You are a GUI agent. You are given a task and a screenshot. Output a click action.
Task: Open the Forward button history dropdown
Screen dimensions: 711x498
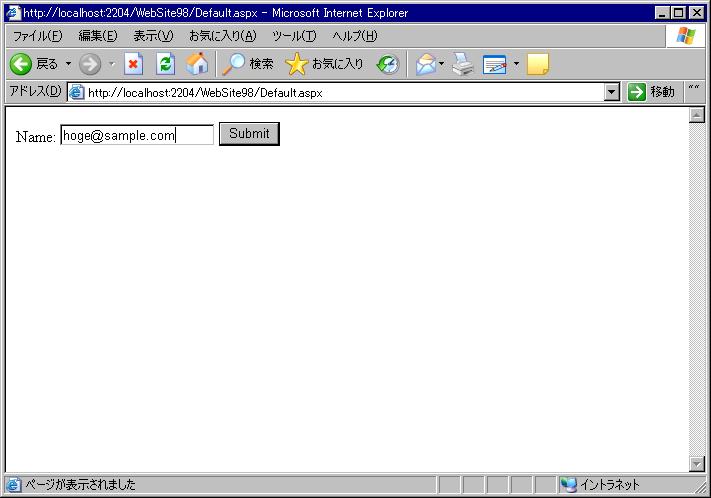(112, 64)
